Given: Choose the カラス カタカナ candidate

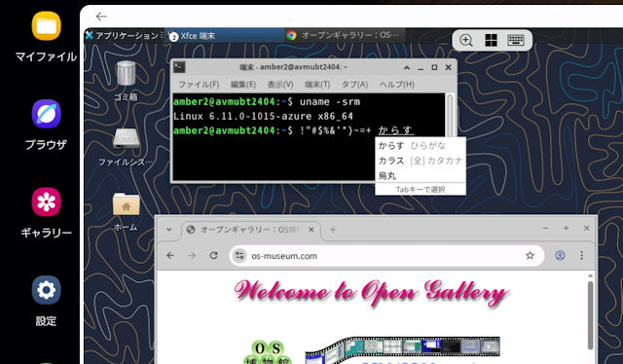Looking at the screenshot, I should coord(421,161).
